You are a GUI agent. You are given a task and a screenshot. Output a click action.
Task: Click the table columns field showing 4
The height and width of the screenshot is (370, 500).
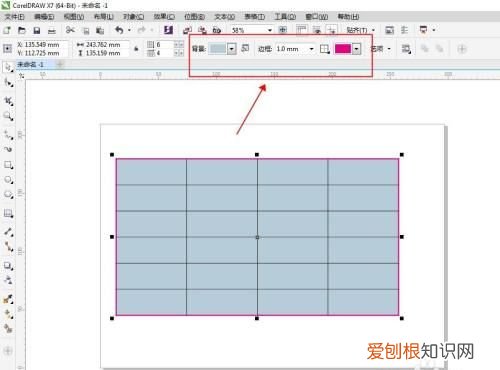[164, 53]
